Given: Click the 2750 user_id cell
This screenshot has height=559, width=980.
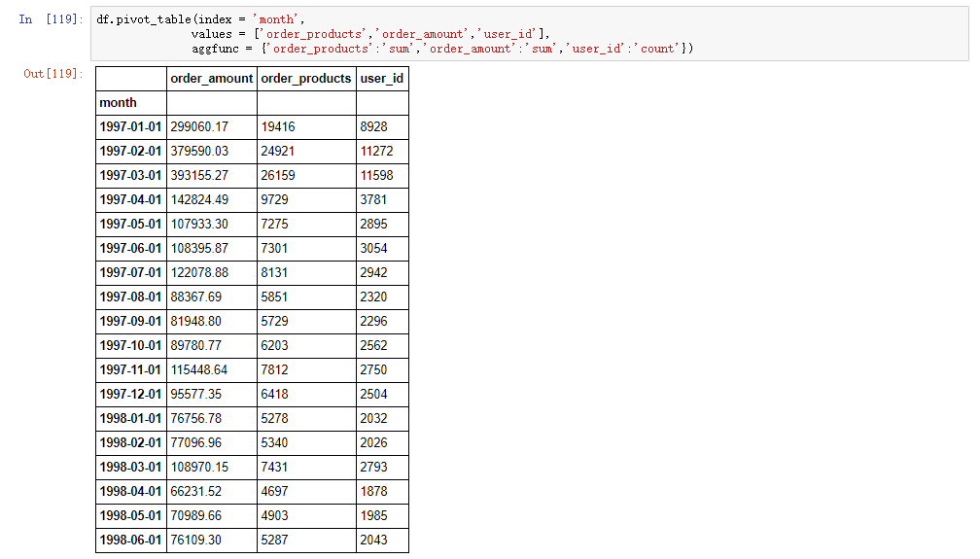Looking at the screenshot, I should (382, 370).
